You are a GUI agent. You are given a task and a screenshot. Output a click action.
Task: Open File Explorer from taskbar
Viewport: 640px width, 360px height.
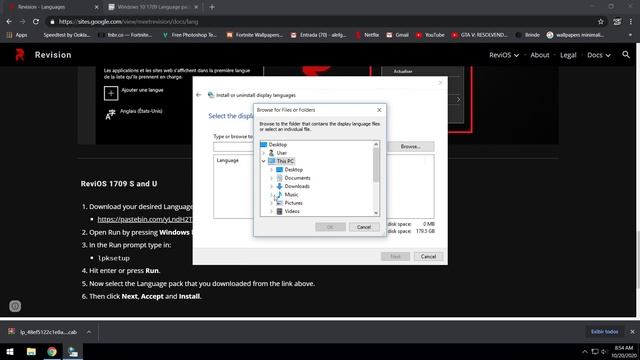coord(31,351)
